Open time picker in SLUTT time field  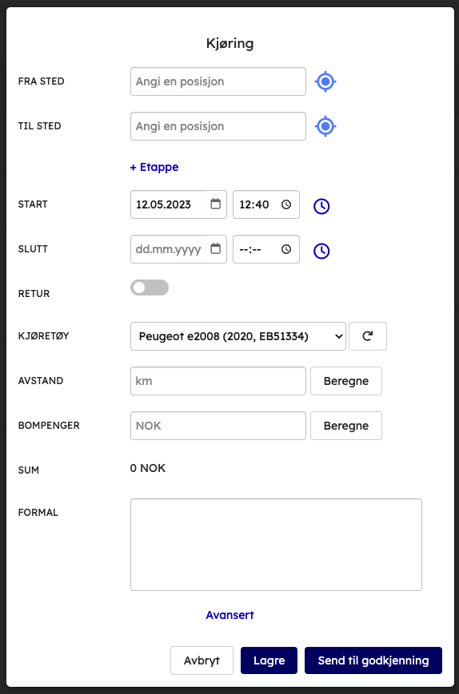coord(286,249)
